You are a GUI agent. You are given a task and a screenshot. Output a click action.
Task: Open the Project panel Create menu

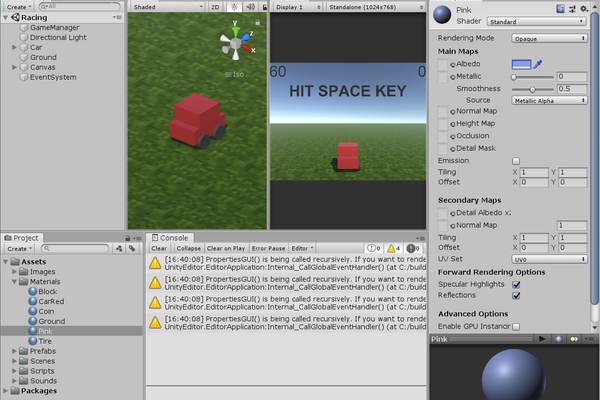point(19,249)
